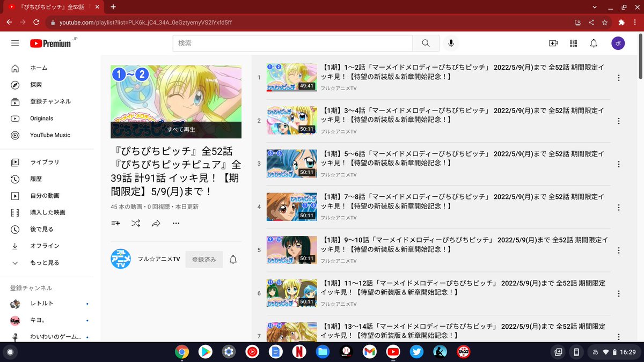Open a new browser tab
The width and height of the screenshot is (644, 362).
click(113, 7)
